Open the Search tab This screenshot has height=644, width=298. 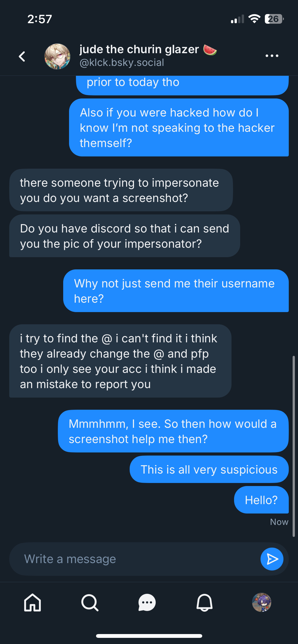pos(90,602)
